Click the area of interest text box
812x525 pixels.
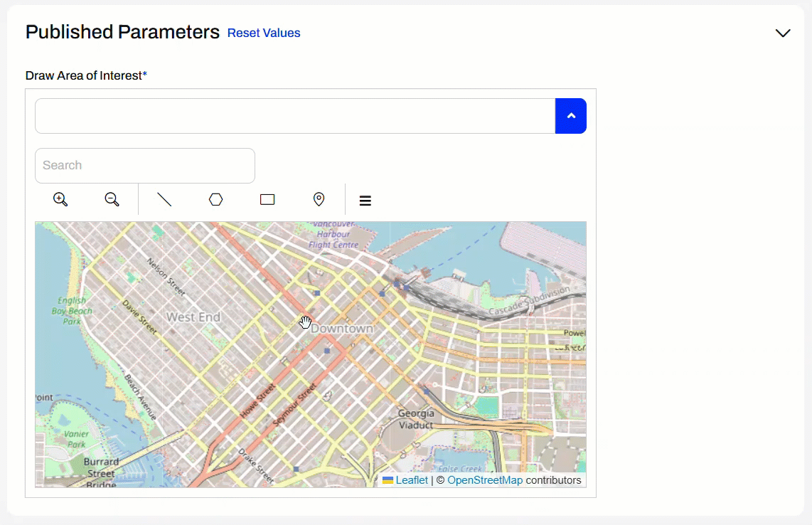[x=294, y=116]
